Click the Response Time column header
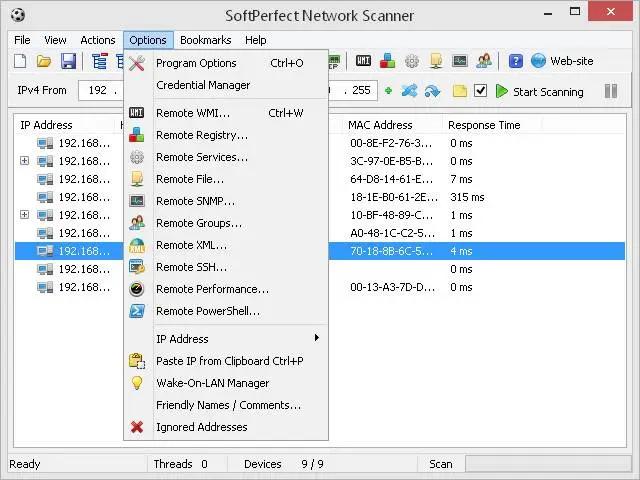Image resolution: width=640 pixels, height=480 pixels. [x=492, y=125]
